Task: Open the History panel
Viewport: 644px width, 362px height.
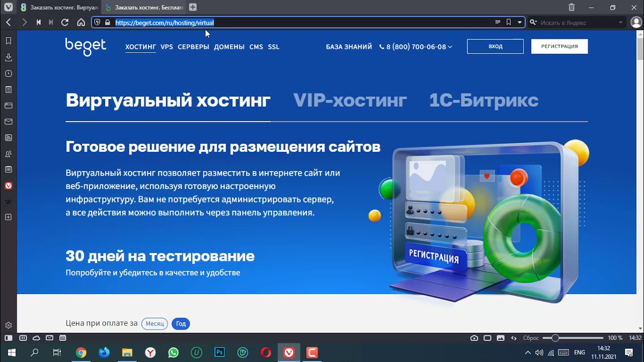Action: [9, 73]
